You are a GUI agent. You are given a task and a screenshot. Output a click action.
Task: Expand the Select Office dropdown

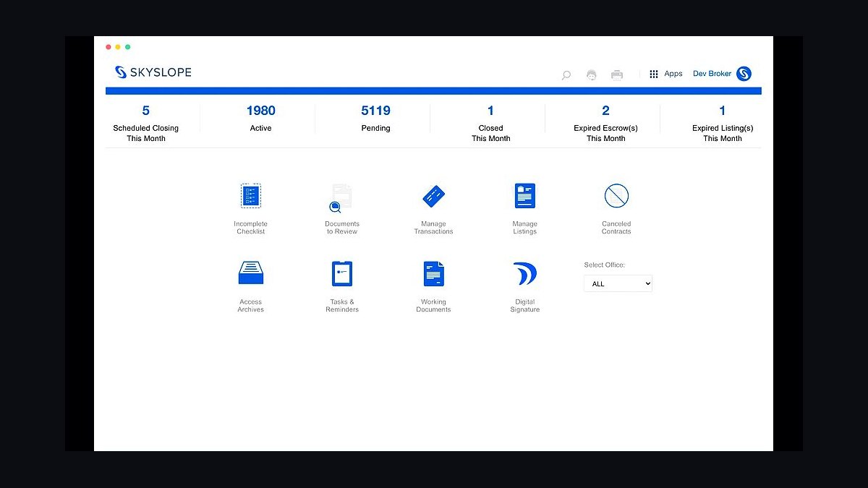(618, 283)
